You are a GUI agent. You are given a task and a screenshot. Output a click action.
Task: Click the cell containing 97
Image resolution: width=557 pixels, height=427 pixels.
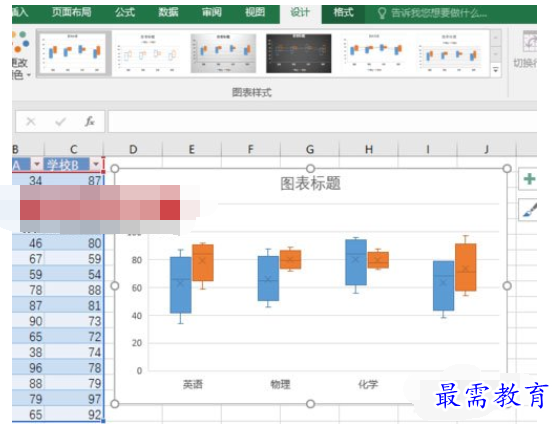pyautogui.click(x=74, y=399)
